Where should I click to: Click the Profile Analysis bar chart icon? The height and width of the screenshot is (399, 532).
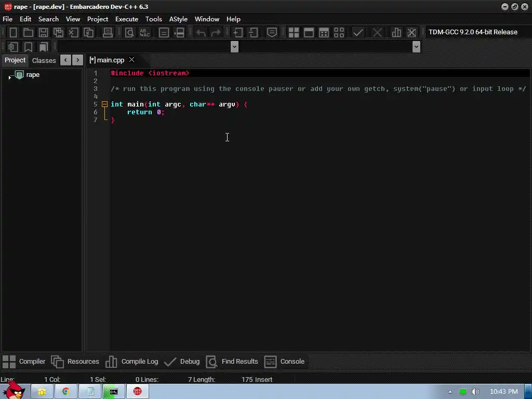pos(396,33)
